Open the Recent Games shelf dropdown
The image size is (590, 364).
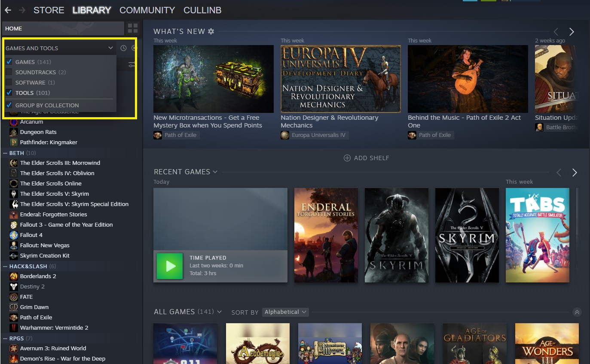coord(215,172)
